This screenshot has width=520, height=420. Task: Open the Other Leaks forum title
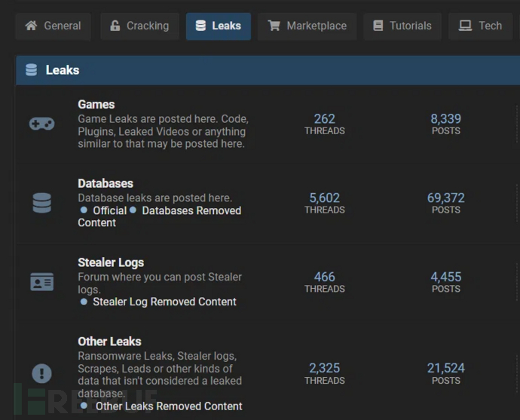click(x=109, y=342)
